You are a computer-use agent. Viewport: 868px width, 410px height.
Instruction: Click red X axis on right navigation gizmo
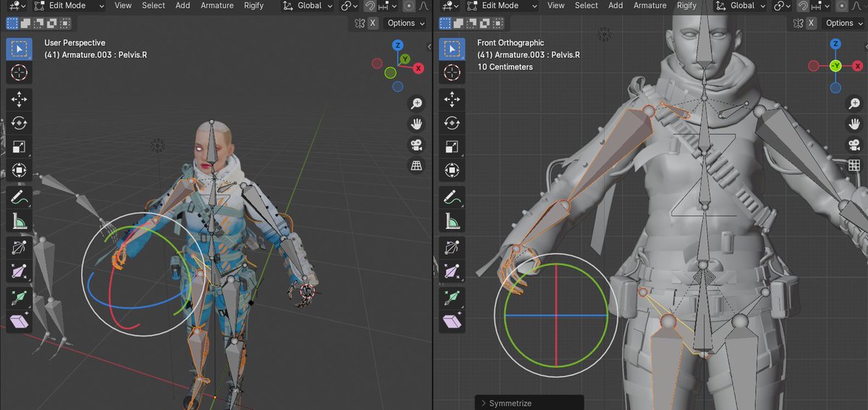[x=858, y=67]
